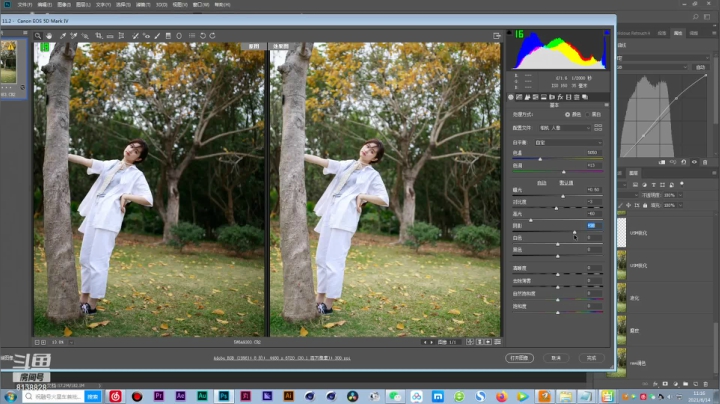Screen dimensions: 720x404
Task: Open the Detail panel icon
Action: [x=527, y=97]
